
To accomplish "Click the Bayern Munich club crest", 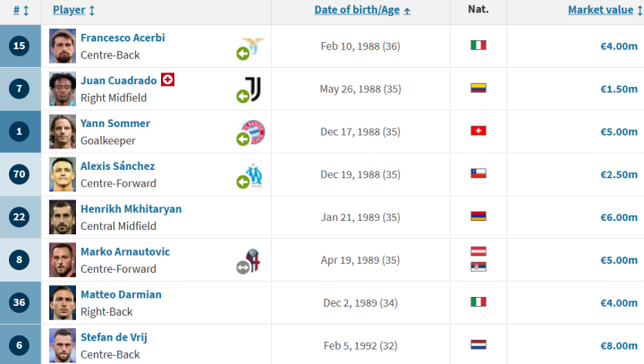I will click(254, 131).
